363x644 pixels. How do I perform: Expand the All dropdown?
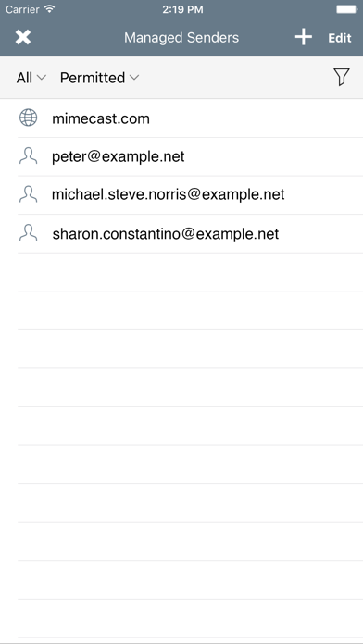(x=31, y=77)
